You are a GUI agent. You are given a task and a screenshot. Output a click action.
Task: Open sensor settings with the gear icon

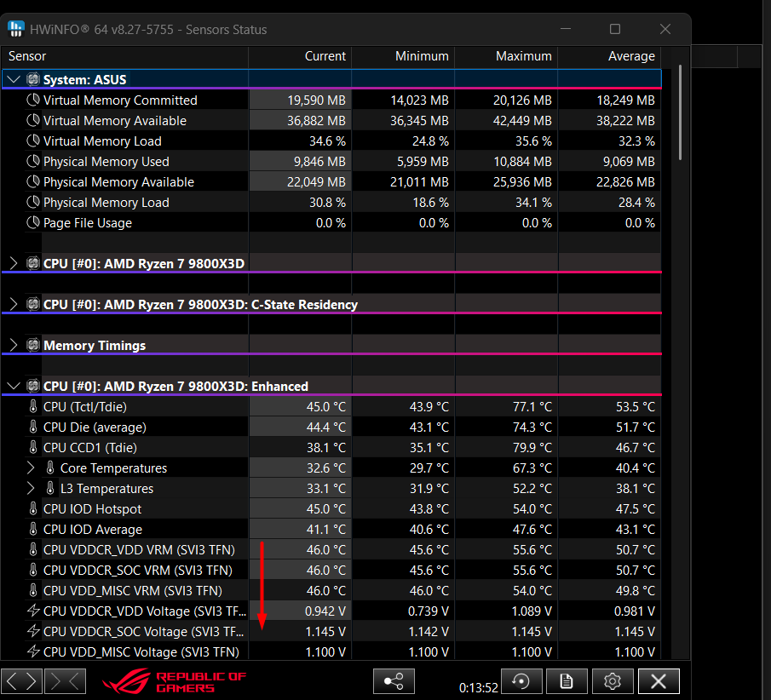click(613, 681)
